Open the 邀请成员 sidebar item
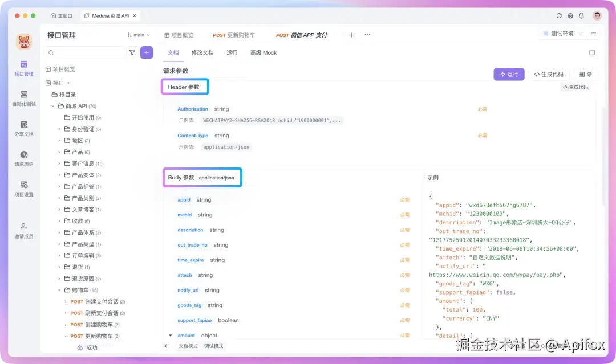Screen dimensions: 616x364 [x=24, y=231]
